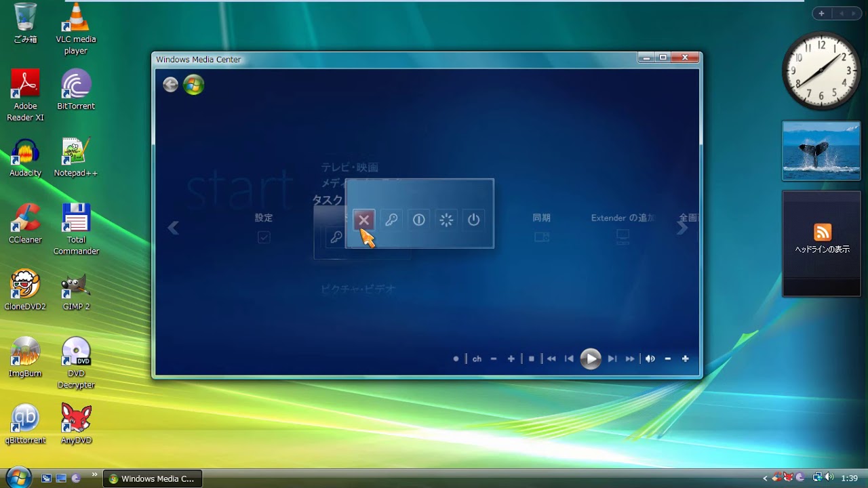Screen dimensions: 868x488
Task: Show hidden tray icons arrow
Action: (x=766, y=479)
